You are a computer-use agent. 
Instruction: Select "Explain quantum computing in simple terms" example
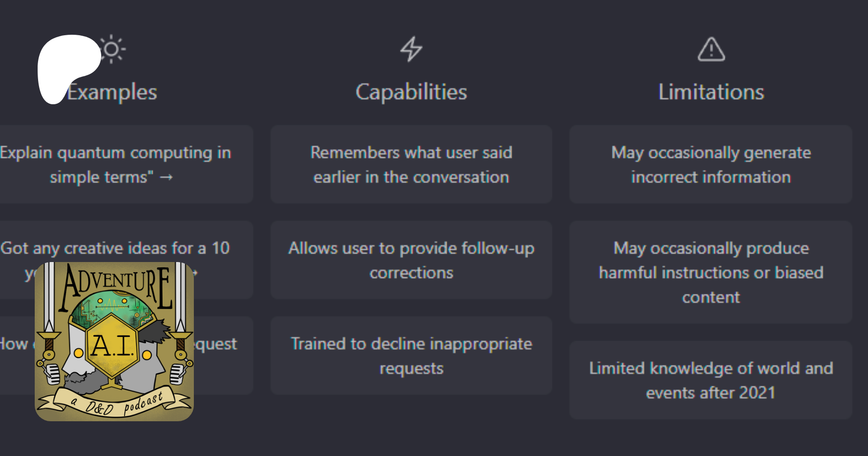116,164
